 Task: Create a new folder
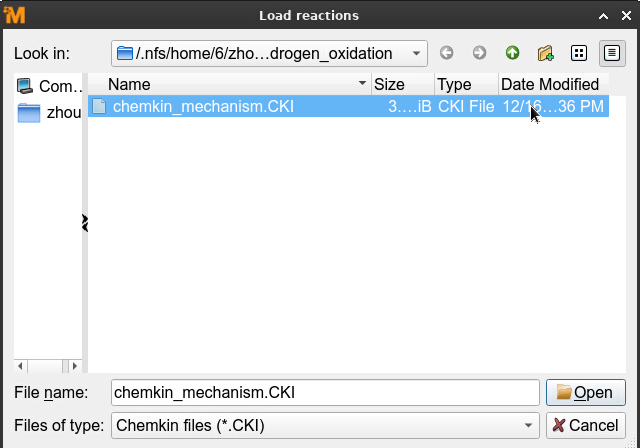(545, 53)
